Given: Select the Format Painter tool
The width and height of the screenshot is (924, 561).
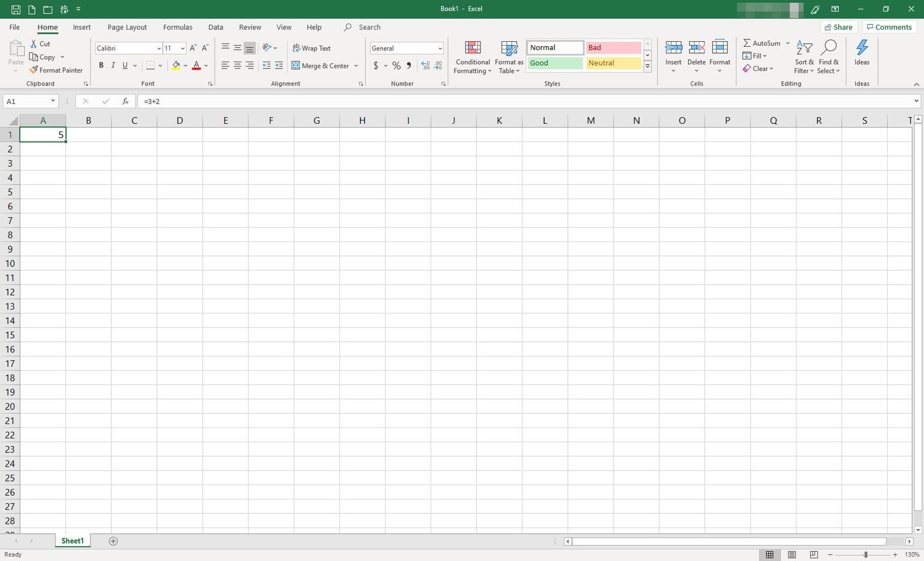Looking at the screenshot, I should [x=56, y=70].
